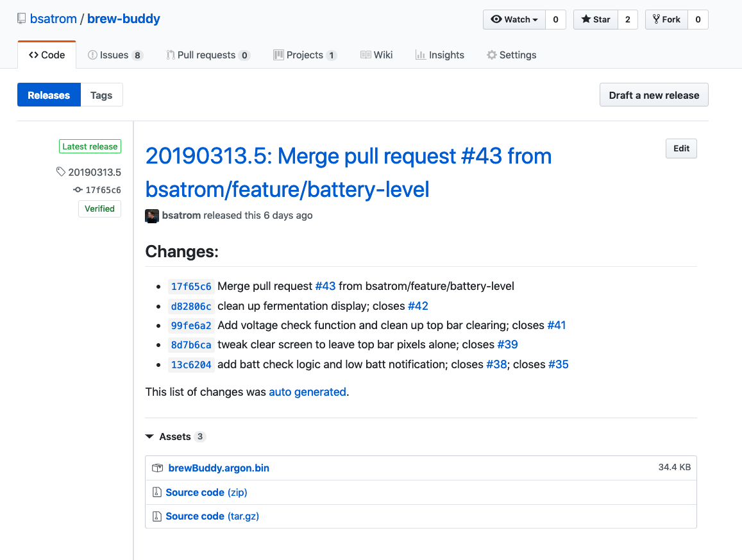The width and height of the screenshot is (742, 560).
Task: View the watchers count of 0
Action: point(555,19)
